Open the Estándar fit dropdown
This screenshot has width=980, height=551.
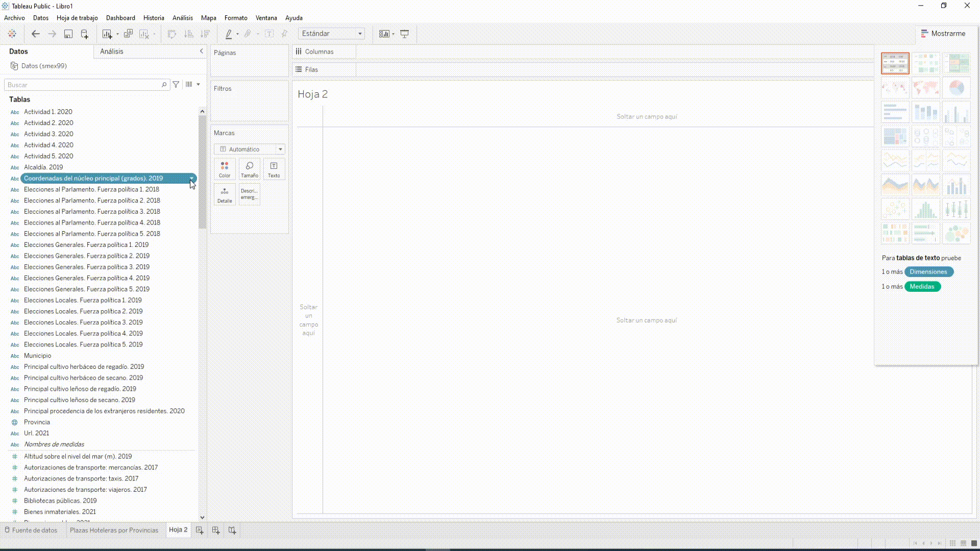point(359,34)
